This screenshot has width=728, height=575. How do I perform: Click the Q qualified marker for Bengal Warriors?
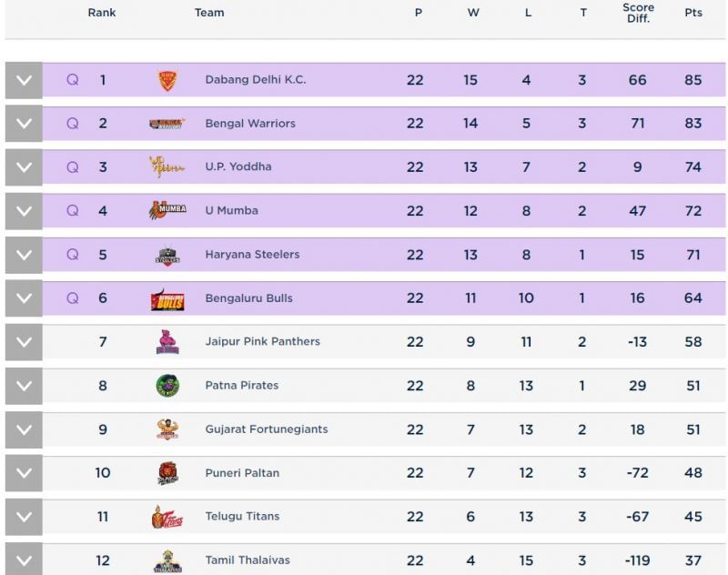pos(73,124)
